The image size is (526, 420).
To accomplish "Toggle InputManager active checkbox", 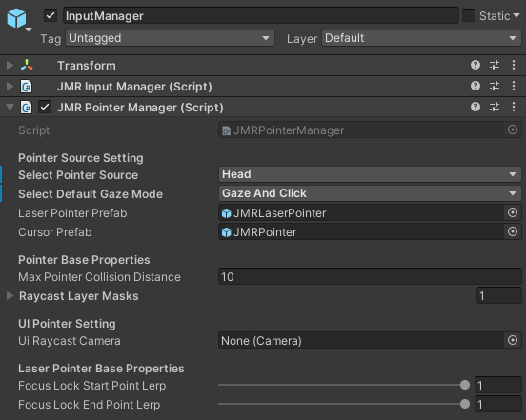I will pyautogui.click(x=51, y=15).
